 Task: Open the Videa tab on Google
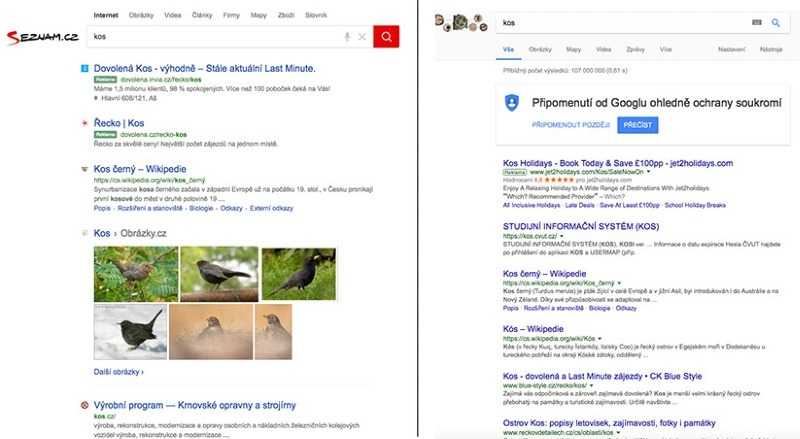(604, 50)
